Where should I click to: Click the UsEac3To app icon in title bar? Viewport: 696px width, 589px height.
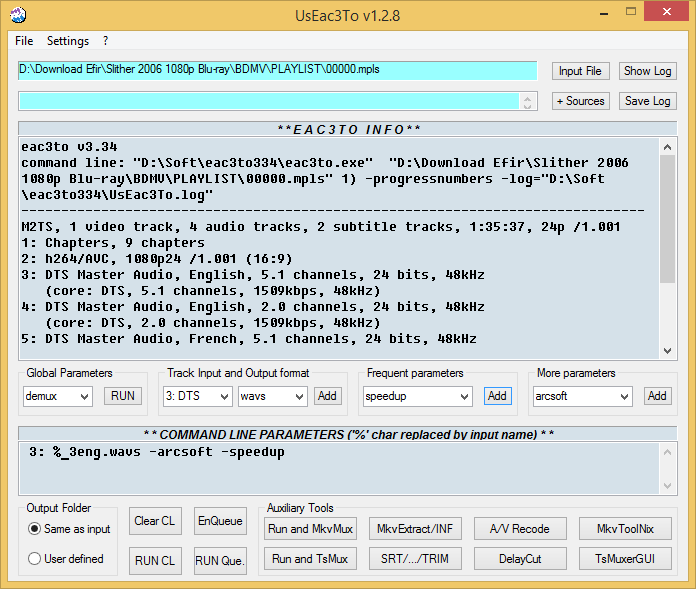click(18, 15)
